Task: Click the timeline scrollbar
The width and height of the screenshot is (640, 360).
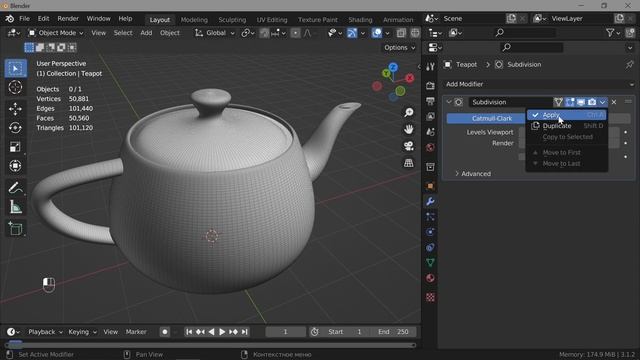Action: pos(210,345)
